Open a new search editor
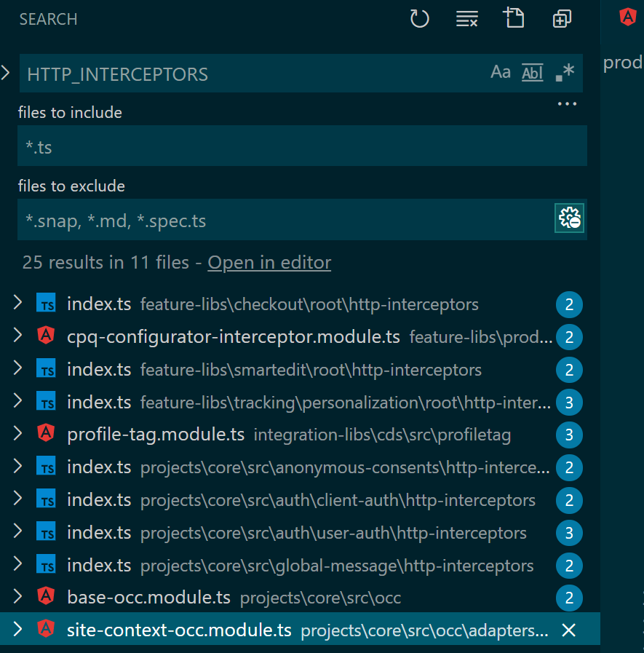This screenshot has width=644, height=653. pyautogui.click(x=514, y=18)
